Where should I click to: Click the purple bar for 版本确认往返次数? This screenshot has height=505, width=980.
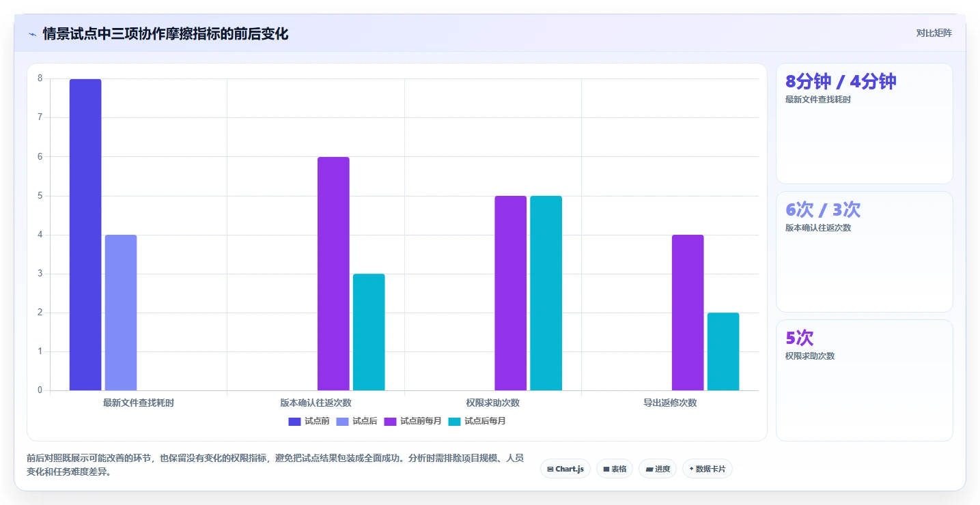point(333,274)
